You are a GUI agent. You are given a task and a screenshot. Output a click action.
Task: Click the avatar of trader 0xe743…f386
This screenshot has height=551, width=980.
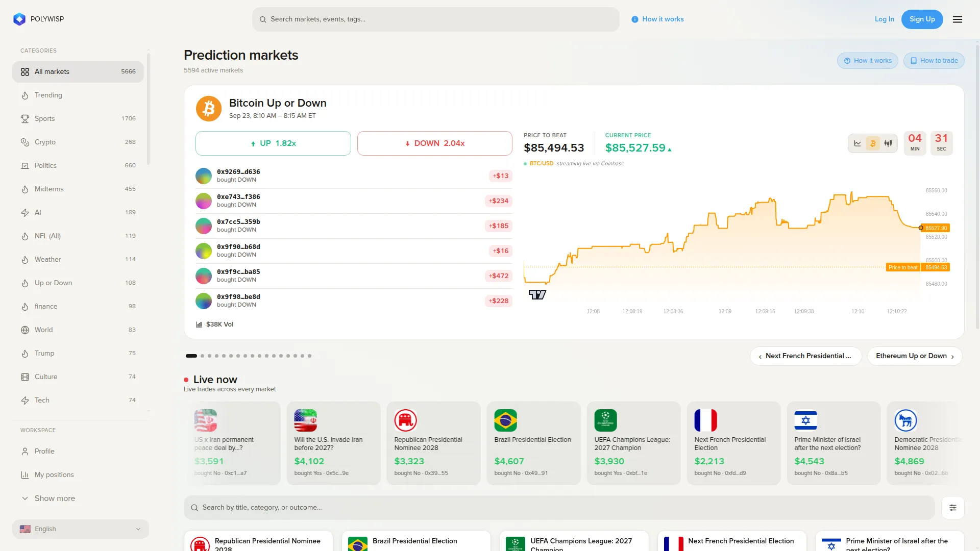(x=204, y=201)
